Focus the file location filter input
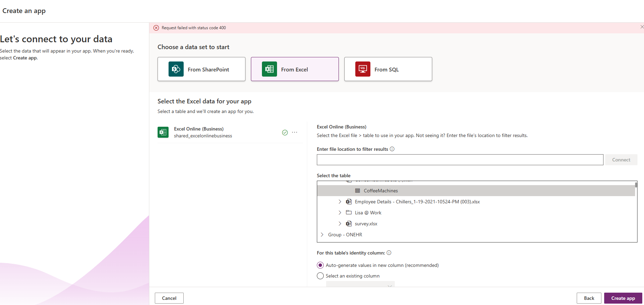644x305 pixels. point(460,160)
